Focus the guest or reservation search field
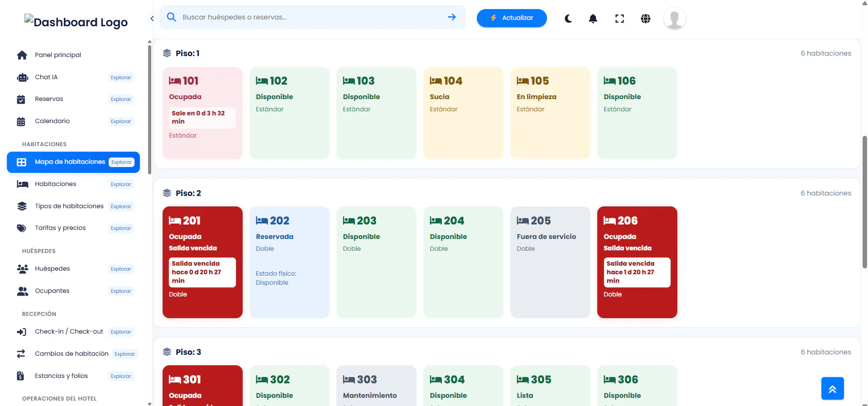The height and width of the screenshot is (406, 868). tap(312, 17)
